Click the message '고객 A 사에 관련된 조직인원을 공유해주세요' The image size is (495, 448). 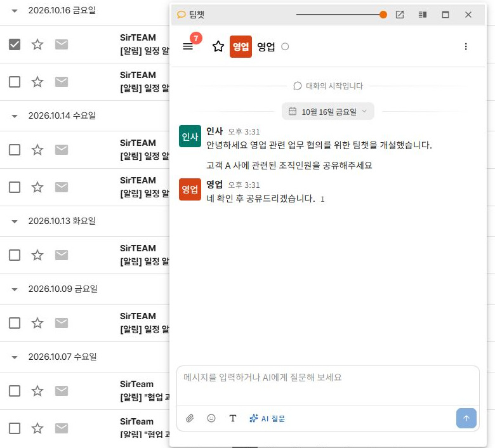tap(289, 165)
